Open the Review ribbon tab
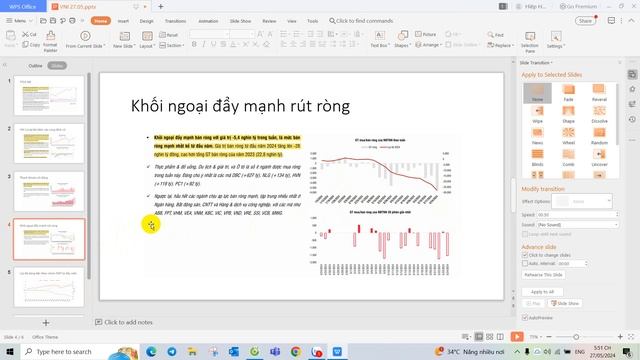 click(269, 21)
